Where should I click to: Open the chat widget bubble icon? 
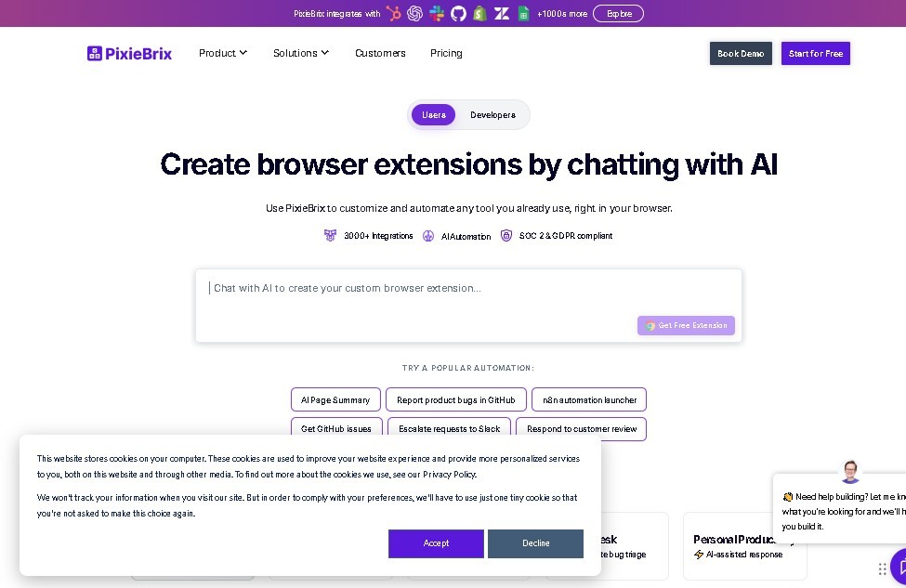(x=899, y=568)
